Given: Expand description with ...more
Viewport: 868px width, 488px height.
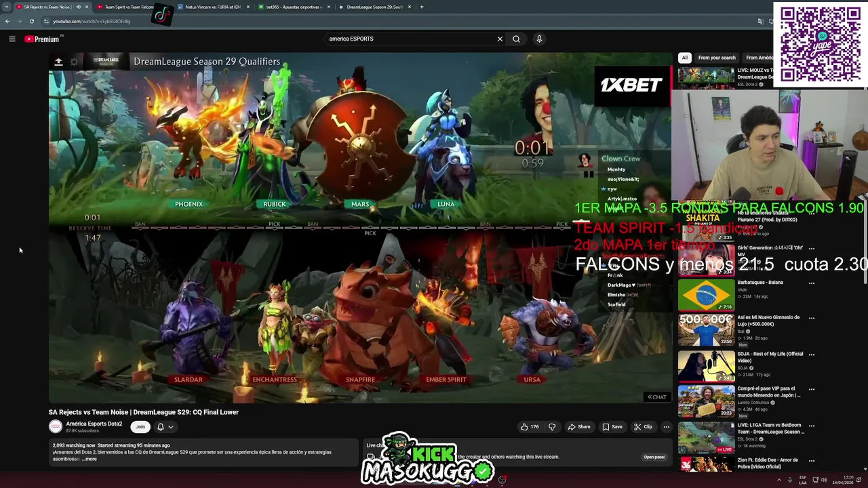Looking at the screenshot, I should pos(90,459).
